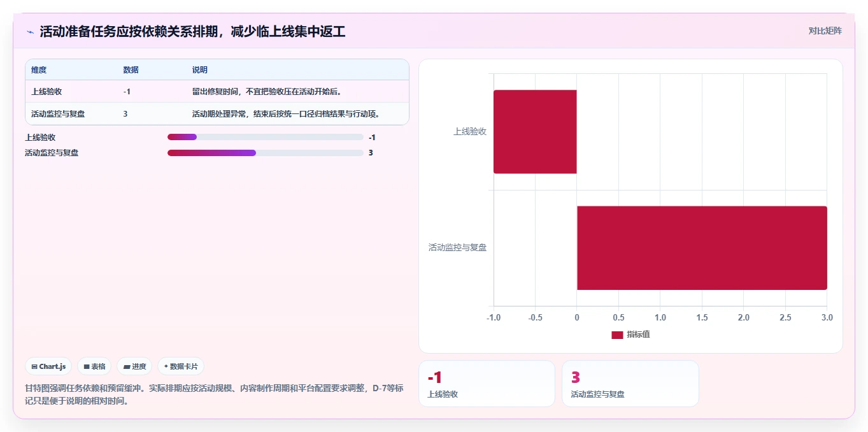Click the -1.0 x-axis tick label
Screen dimensions: 868x432
[493, 317]
